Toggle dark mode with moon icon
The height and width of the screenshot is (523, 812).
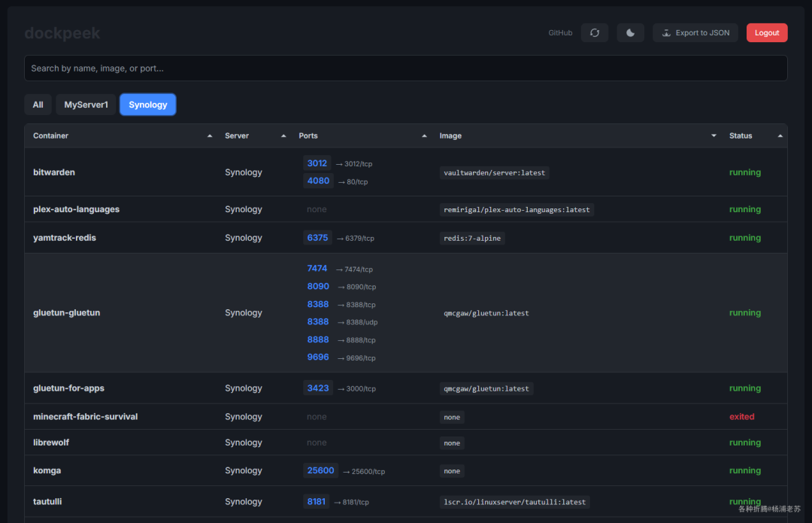(630, 32)
